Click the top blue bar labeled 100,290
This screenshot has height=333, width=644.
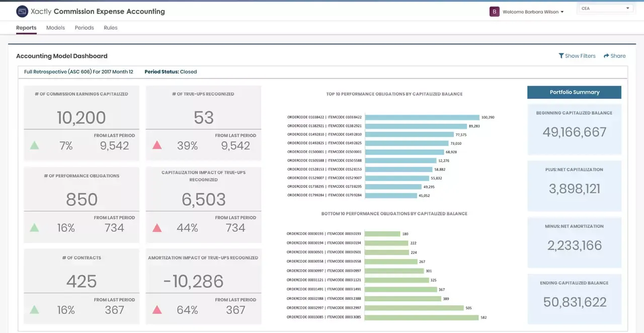pos(421,117)
